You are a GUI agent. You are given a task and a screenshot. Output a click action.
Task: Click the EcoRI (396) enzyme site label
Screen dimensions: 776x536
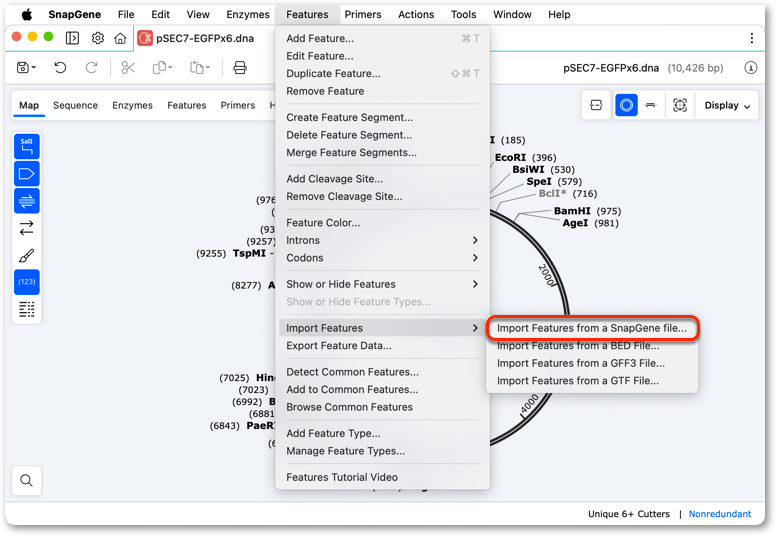pos(526,158)
